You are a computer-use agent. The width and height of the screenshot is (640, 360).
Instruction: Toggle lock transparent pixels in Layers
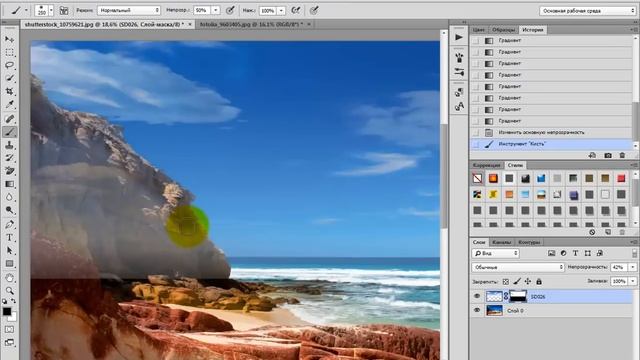506,282
